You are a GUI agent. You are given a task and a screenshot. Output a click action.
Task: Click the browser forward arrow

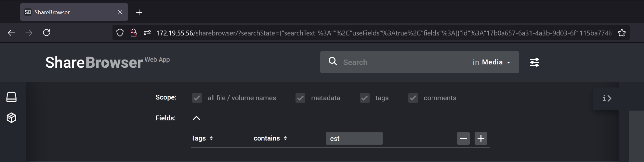tap(29, 33)
